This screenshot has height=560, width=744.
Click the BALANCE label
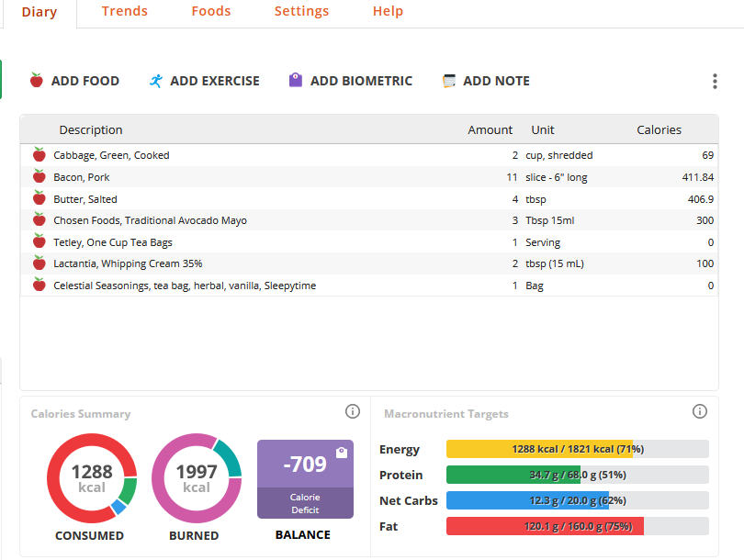pos(303,534)
